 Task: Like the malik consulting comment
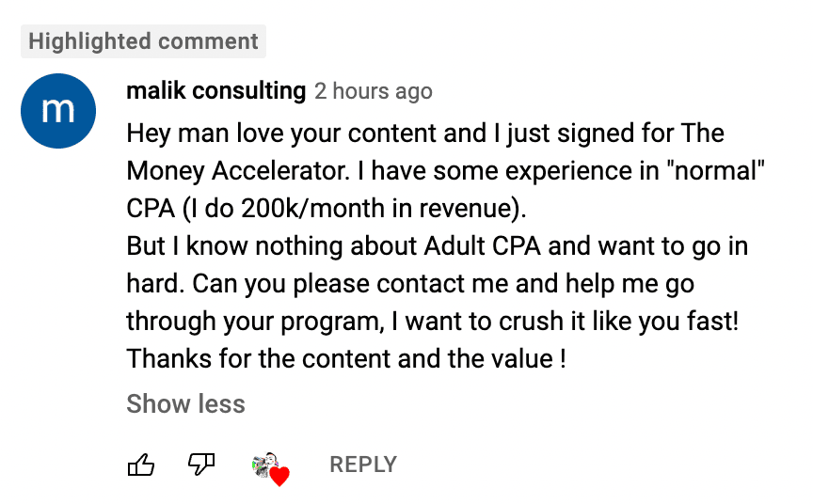point(141,465)
